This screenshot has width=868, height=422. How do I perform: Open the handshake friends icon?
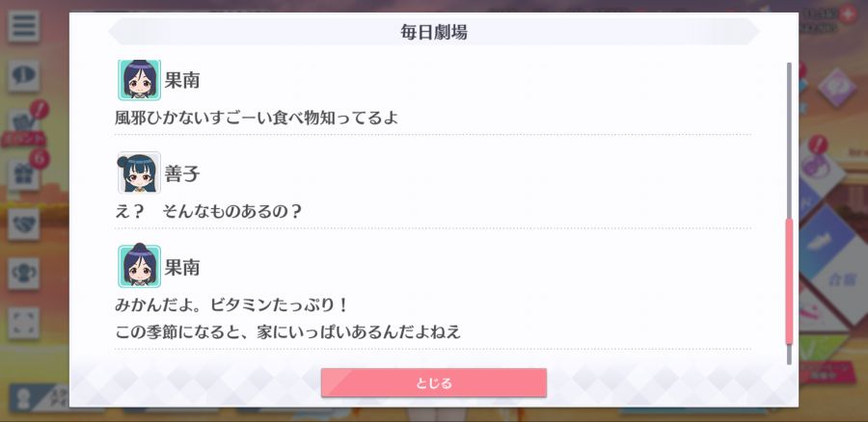click(23, 224)
